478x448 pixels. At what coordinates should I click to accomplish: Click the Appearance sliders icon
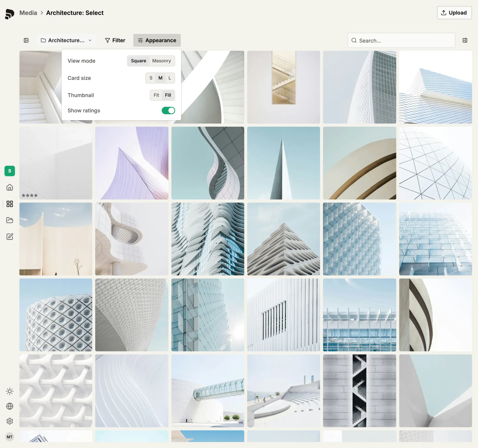click(140, 40)
